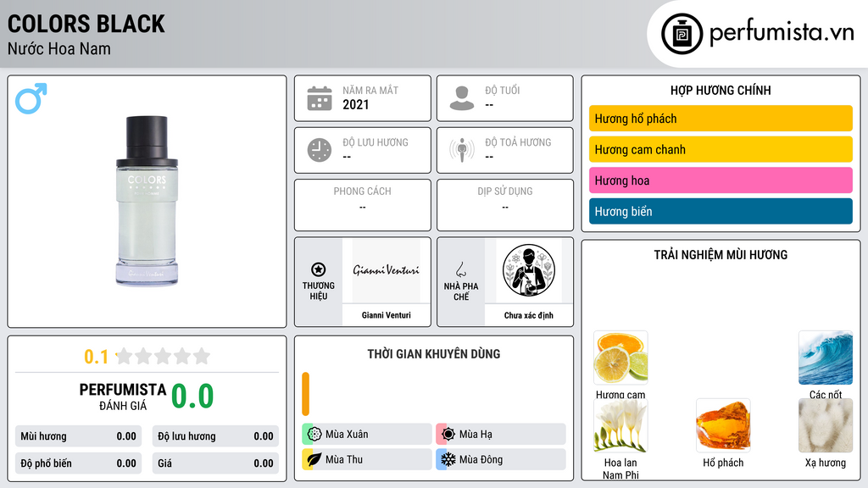
Task: Select the Hổ phách amber note image
Action: [x=723, y=425]
